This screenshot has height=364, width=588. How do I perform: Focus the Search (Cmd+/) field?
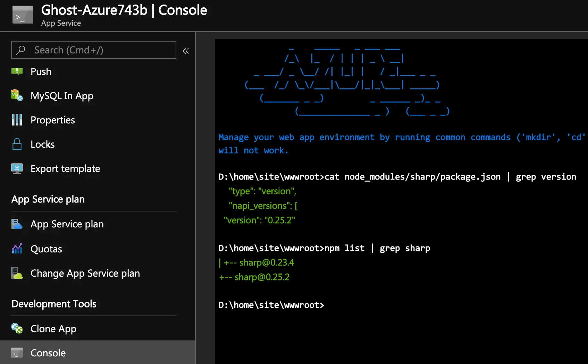pos(94,50)
